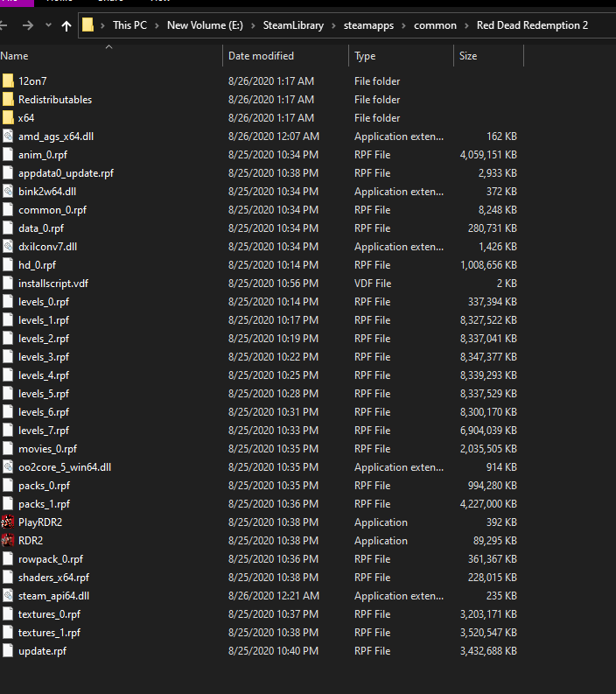The image size is (616, 694).
Task: Click the PlayRDR2 application icon
Action: (8, 522)
